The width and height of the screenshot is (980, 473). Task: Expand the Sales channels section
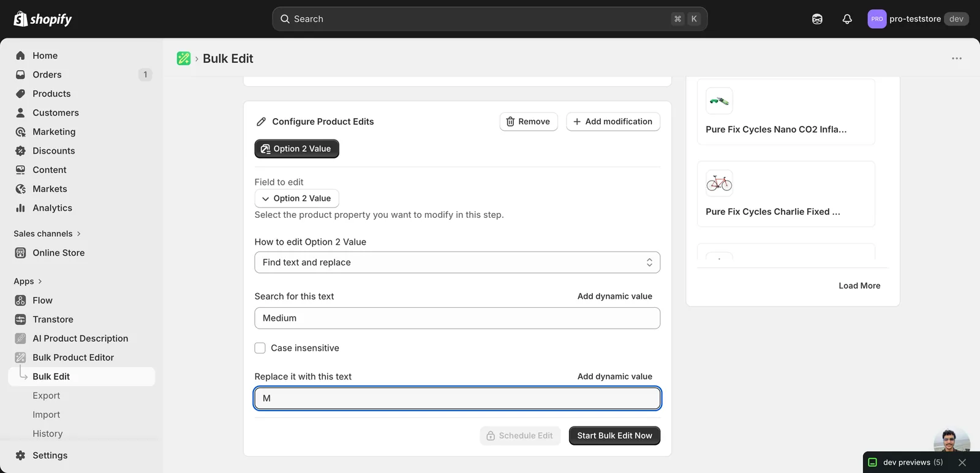[47, 234]
